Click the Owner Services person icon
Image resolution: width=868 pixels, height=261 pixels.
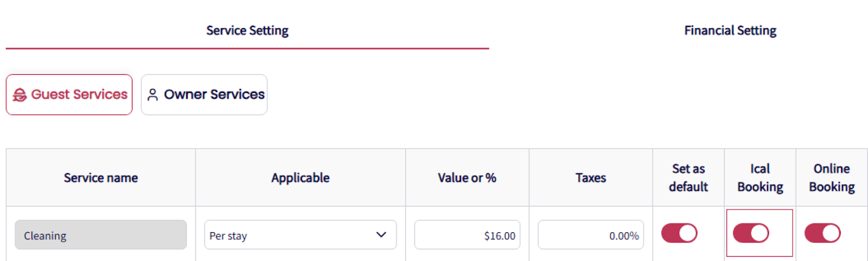pos(152,95)
